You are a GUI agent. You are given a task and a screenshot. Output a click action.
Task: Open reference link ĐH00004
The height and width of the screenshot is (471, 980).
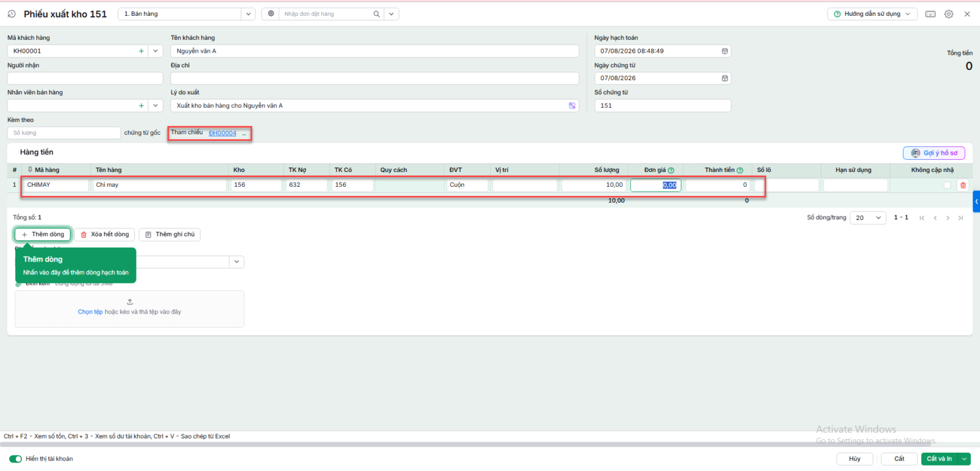click(x=222, y=134)
